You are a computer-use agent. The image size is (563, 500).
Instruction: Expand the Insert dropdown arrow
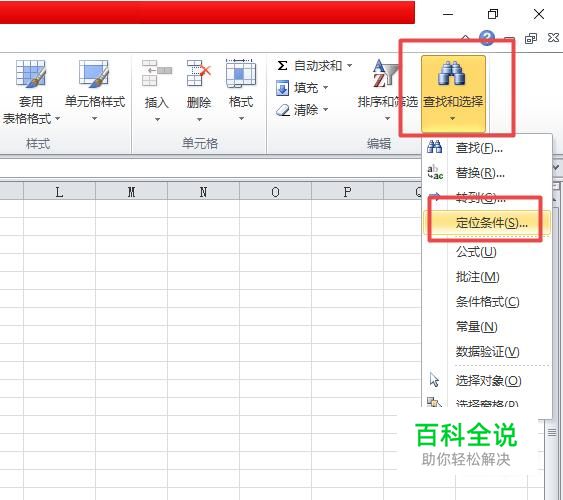click(157, 119)
